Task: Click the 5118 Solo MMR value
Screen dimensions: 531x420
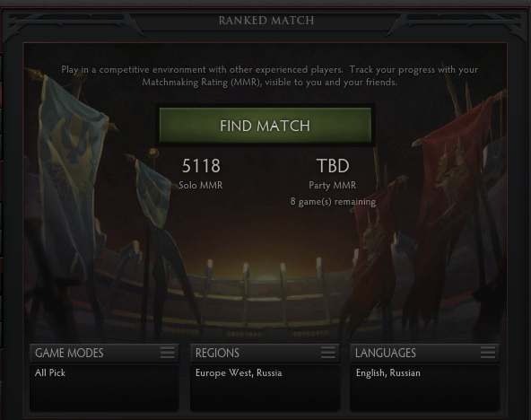Action: point(201,166)
